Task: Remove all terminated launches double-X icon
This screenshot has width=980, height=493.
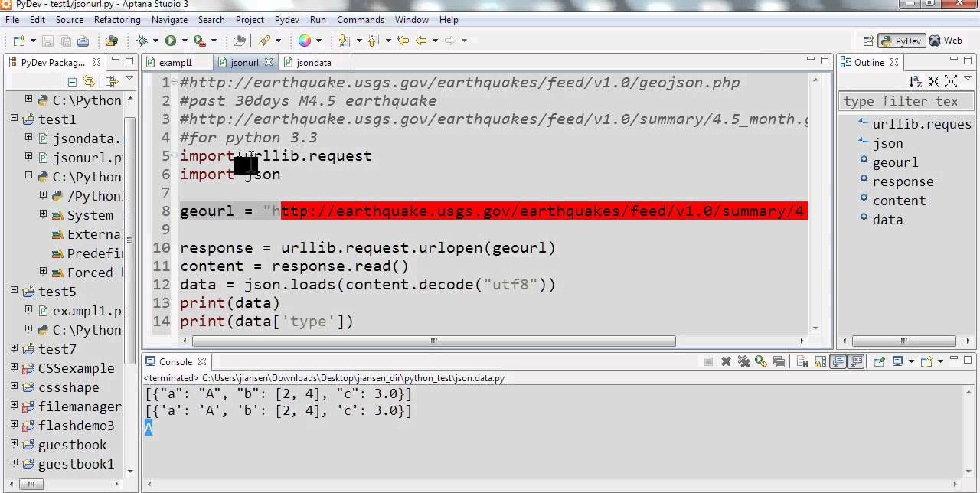Action: pos(743,361)
